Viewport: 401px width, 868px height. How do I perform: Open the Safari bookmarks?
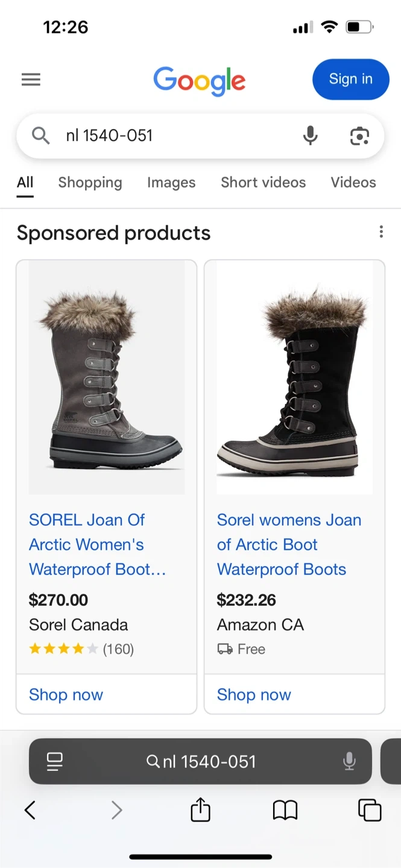[x=285, y=810]
